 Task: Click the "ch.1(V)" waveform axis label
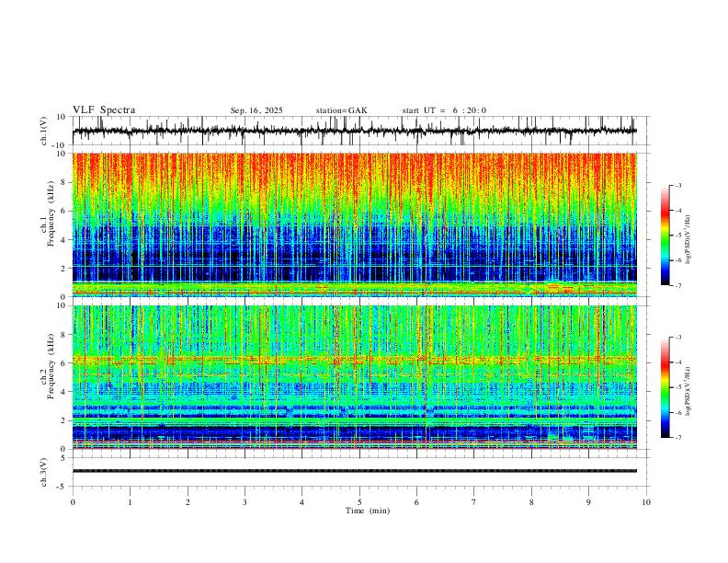(x=44, y=131)
